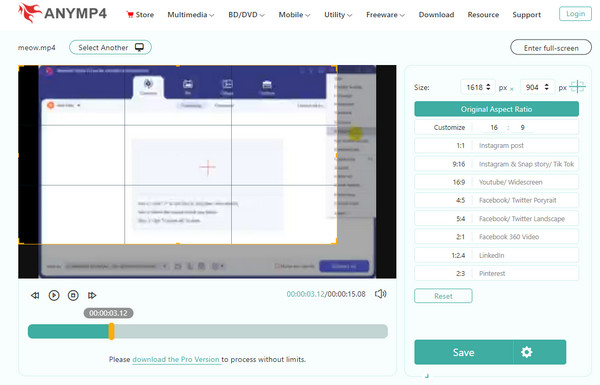Choose the 2:3 Pinterest ratio
Image resolution: width=600 pixels, height=385 pixels.
pyautogui.click(x=496, y=273)
